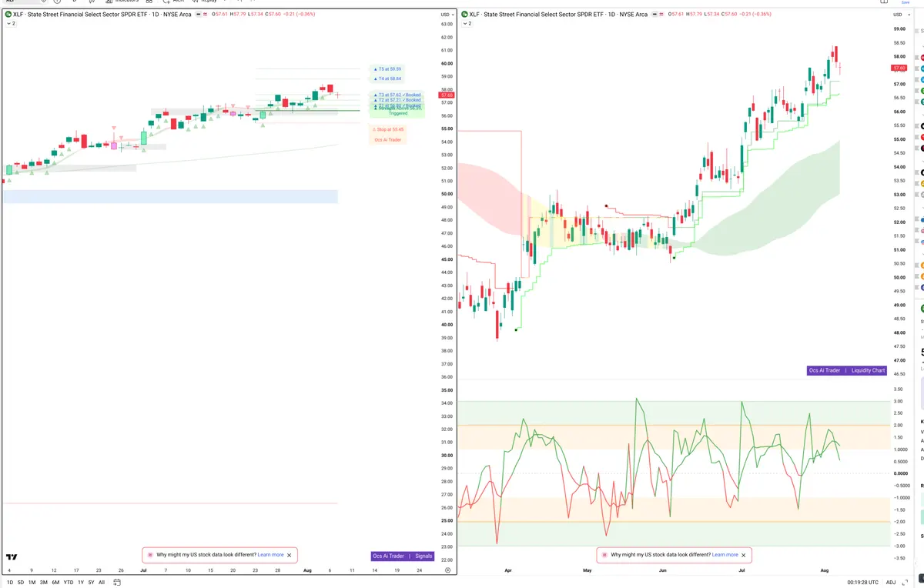Viewport: 924px width, 588px height.
Task: Click the Indicators toolbar button
Action: [122, 2]
